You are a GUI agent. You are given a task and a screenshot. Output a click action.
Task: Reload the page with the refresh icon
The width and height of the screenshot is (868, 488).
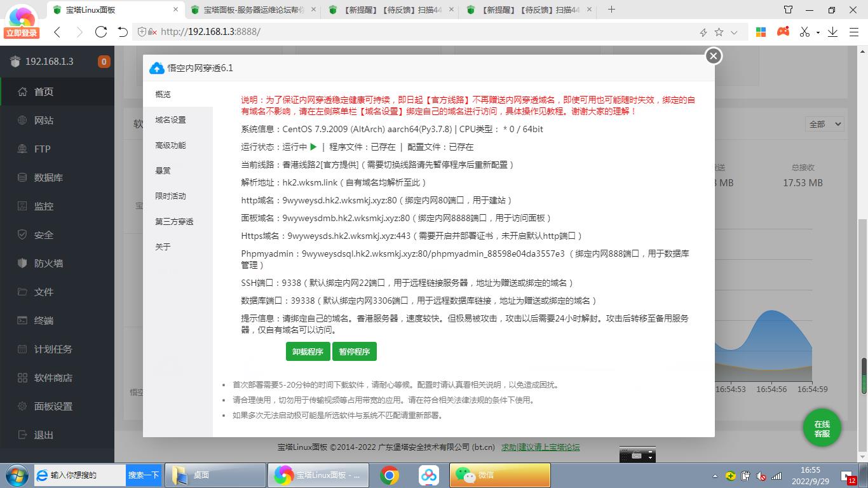[100, 32]
